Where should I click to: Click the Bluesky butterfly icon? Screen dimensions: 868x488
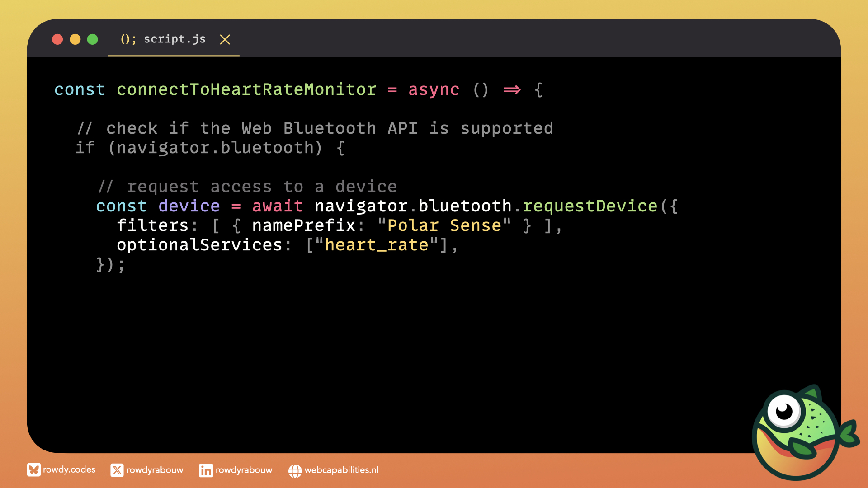tap(33, 470)
